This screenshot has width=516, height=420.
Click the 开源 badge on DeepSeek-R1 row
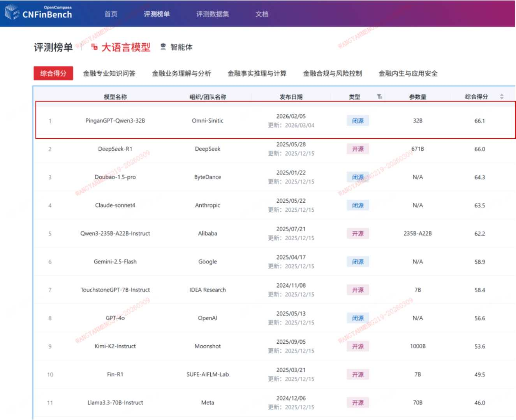click(358, 149)
